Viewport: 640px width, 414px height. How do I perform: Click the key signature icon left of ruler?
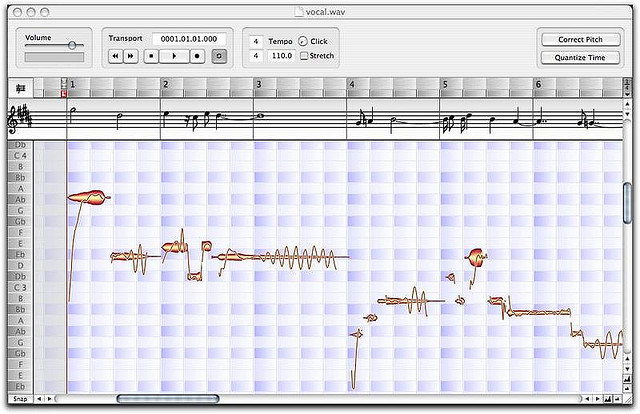click(x=20, y=88)
